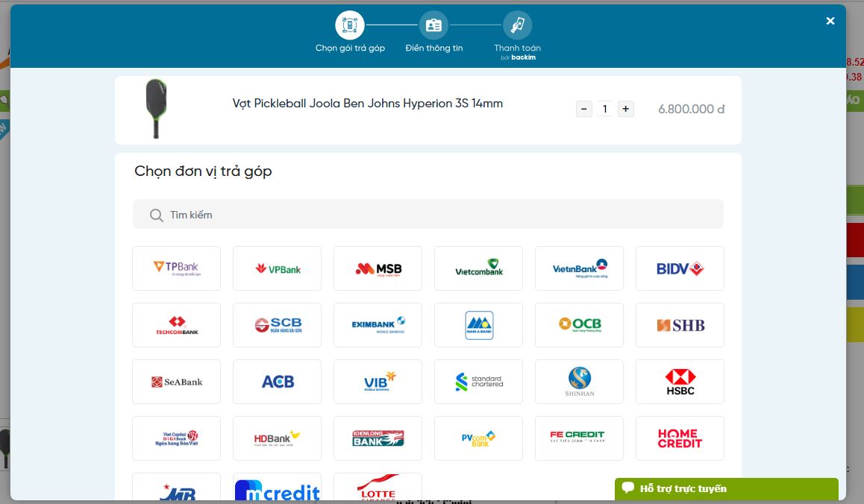Choose FE Credit as installment provider
Screen dimensions: 864x504
click(x=579, y=438)
